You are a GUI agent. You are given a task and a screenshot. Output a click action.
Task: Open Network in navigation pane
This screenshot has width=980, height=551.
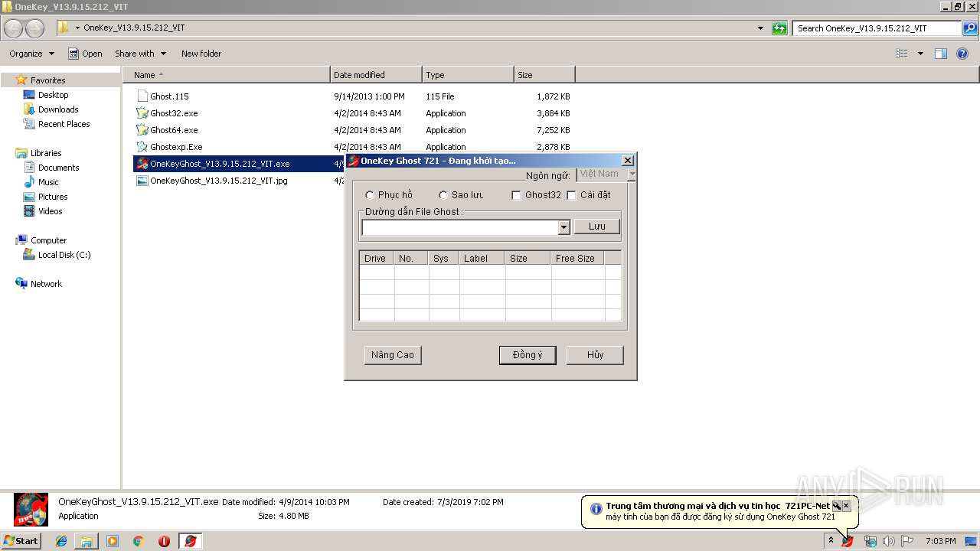(x=46, y=284)
